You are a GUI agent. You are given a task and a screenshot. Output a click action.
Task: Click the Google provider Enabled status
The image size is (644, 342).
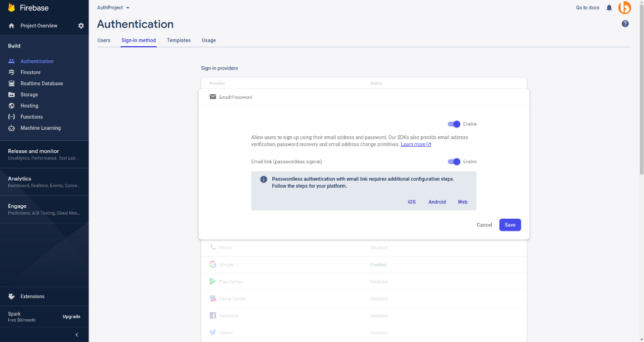click(378, 264)
